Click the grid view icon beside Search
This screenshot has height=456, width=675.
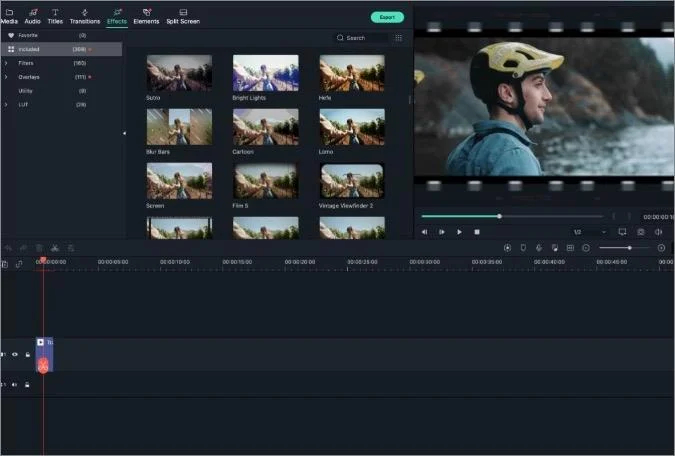coord(399,38)
